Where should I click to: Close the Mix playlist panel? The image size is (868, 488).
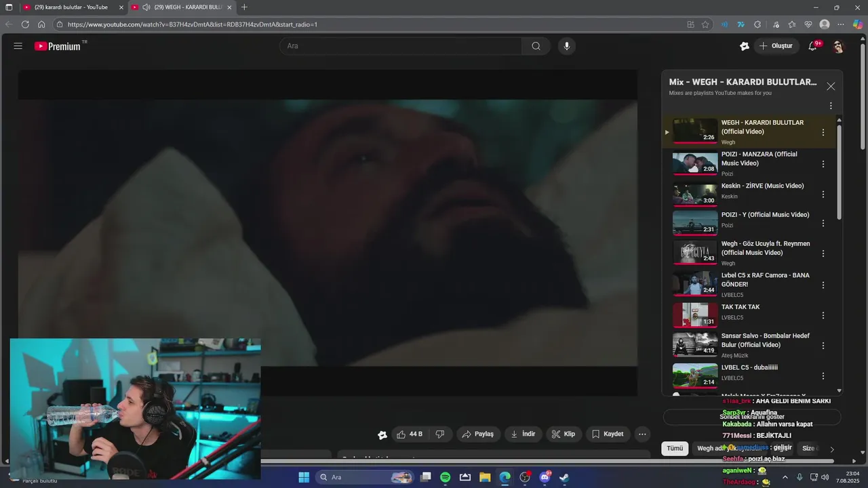point(831,86)
